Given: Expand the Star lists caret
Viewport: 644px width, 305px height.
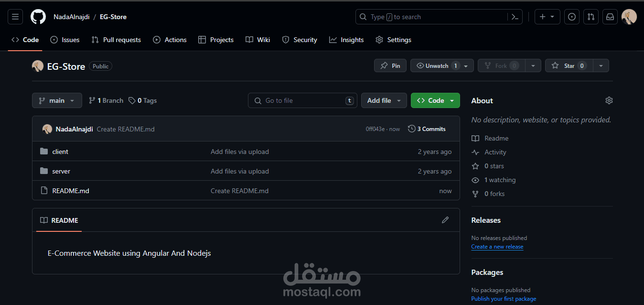Looking at the screenshot, I should tap(601, 65).
